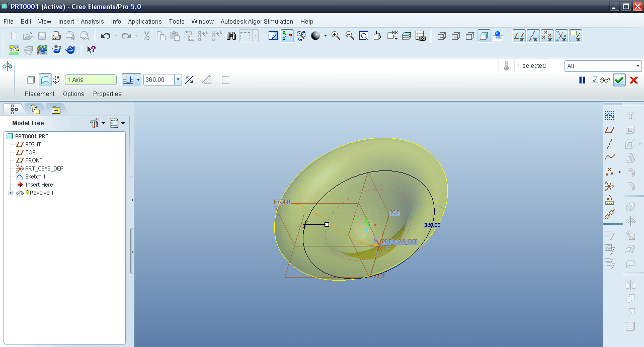Open the Orient mode icon
The height and width of the screenshot is (347, 644).
pos(301,36)
